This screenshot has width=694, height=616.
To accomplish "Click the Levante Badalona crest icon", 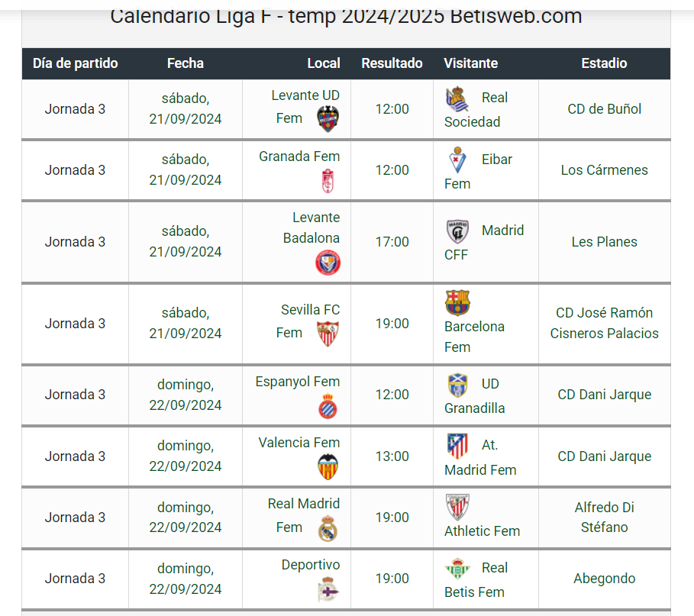I will pyautogui.click(x=328, y=263).
